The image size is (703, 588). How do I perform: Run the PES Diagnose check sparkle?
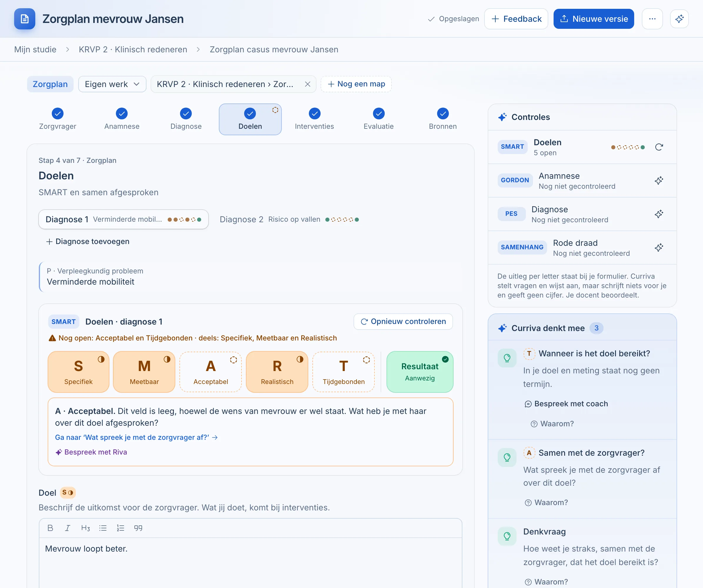click(x=659, y=214)
